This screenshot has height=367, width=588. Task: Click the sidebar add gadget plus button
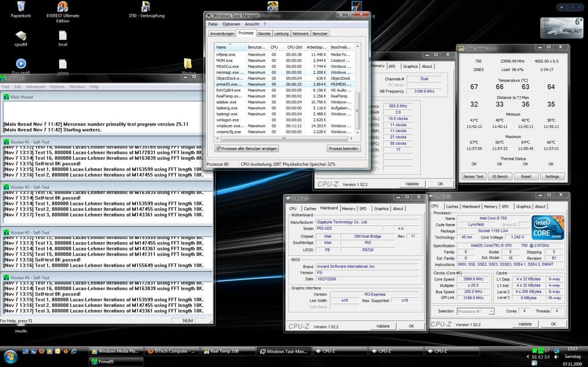click(x=562, y=7)
